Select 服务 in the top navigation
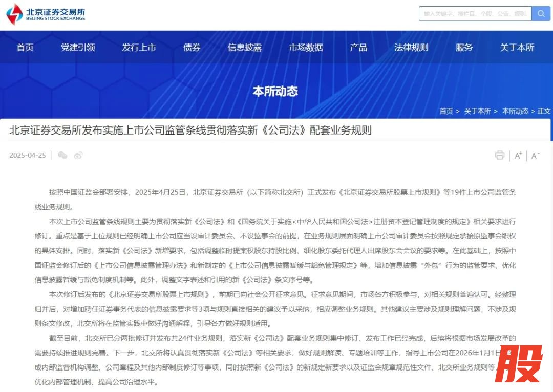 tap(464, 48)
